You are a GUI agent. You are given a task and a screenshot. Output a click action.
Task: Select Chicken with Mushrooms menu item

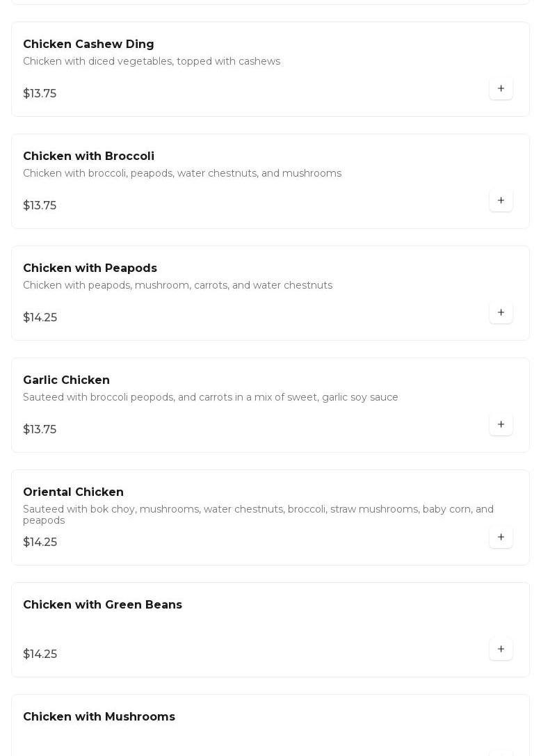click(99, 716)
